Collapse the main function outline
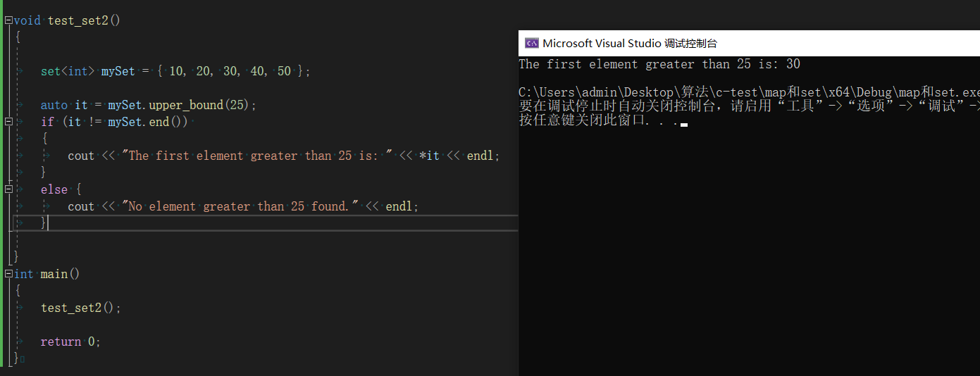Screen dimensions: 980x376 coord(8,274)
